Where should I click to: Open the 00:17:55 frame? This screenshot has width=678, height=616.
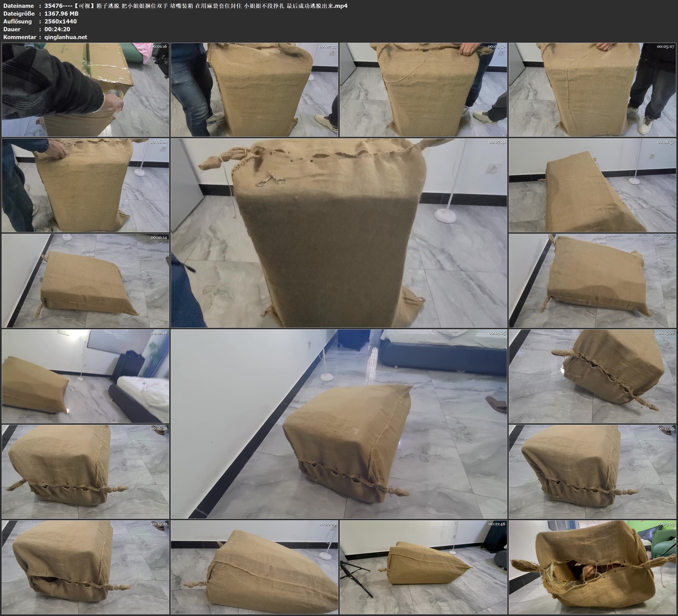(x=592, y=472)
